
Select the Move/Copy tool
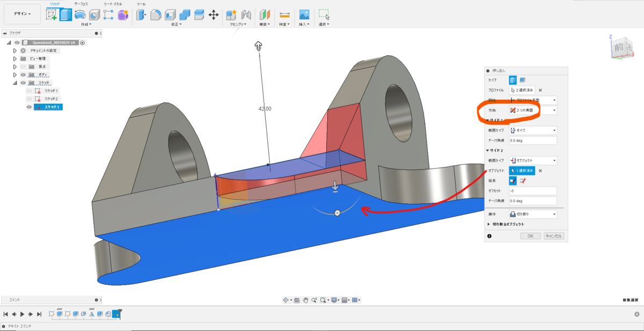click(213, 15)
